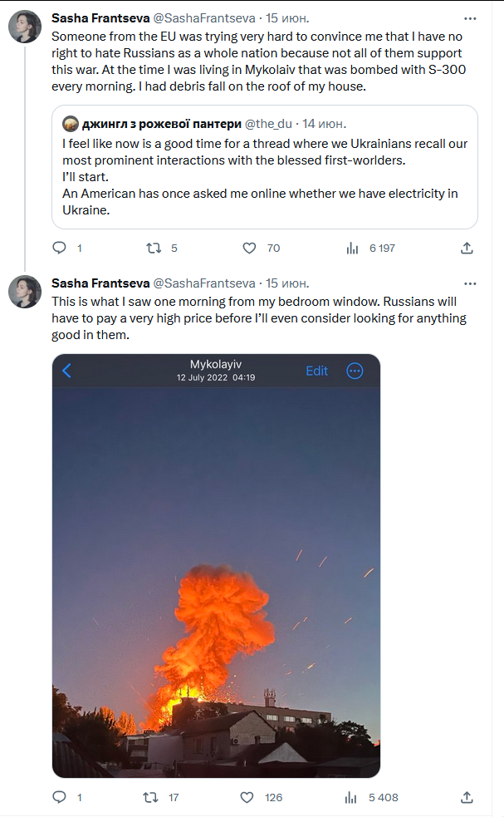The height and width of the screenshot is (817, 504).
Task: Share the second tweet via upload icon
Action: pyautogui.click(x=467, y=797)
